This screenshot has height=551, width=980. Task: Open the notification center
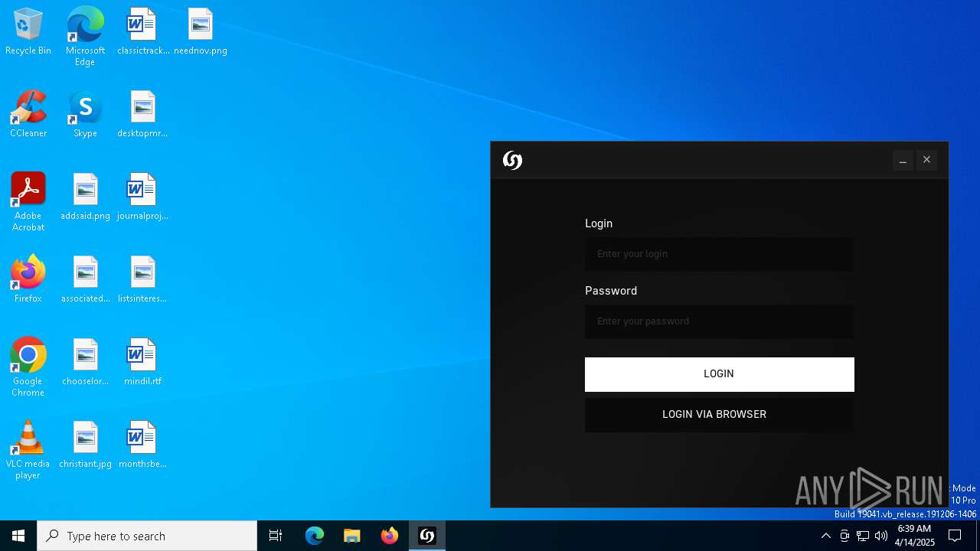click(955, 536)
